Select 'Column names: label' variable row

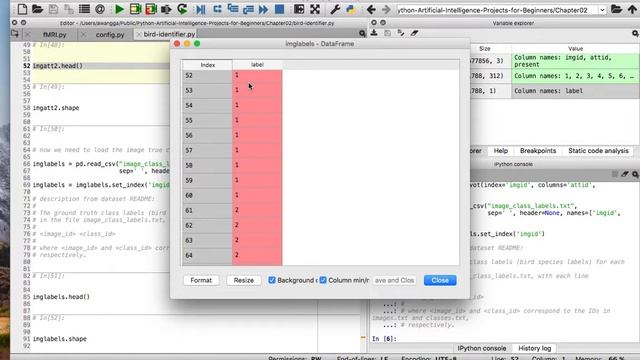555,91
